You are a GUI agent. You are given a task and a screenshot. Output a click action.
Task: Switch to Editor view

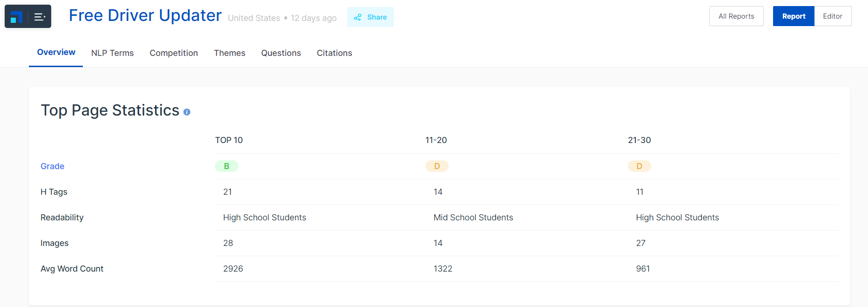[833, 16]
